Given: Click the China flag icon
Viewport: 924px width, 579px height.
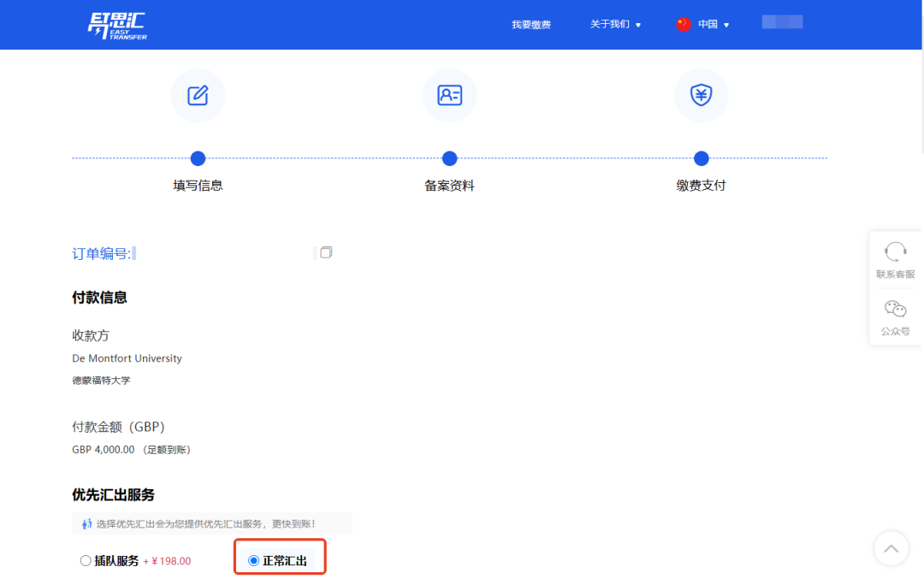Looking at the screenshot, I should coord(684,25).
